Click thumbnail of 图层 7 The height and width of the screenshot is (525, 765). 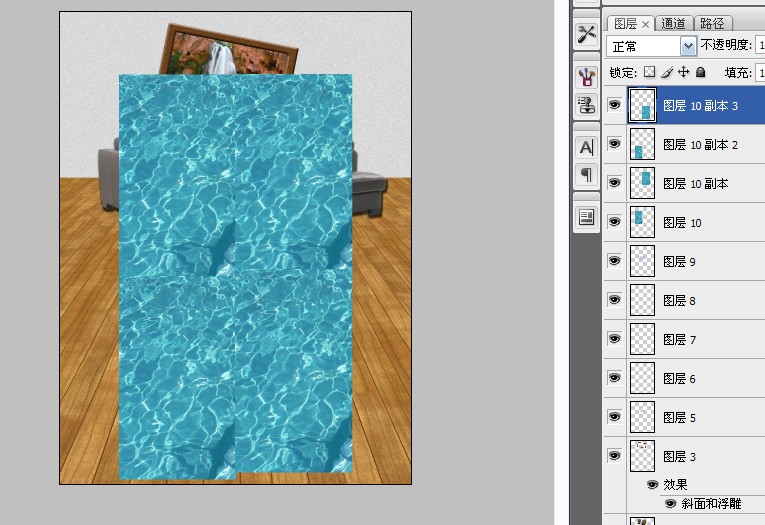point(642,339)
